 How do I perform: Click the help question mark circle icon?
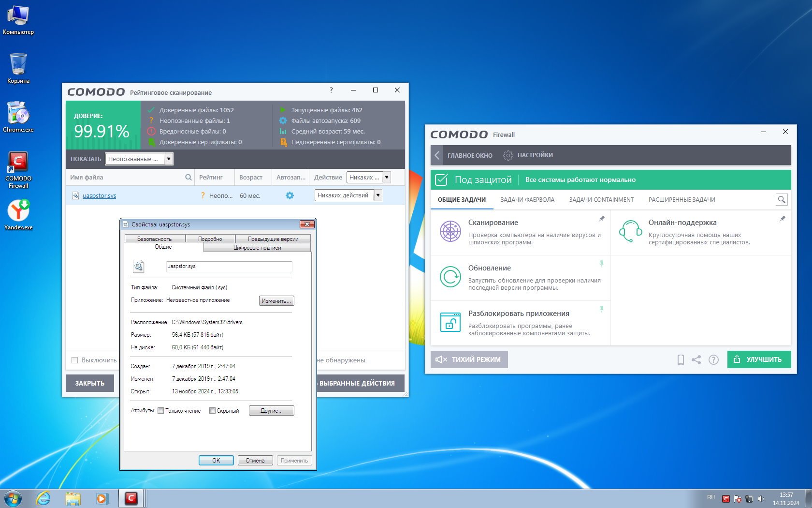click(x=713, y=359)
